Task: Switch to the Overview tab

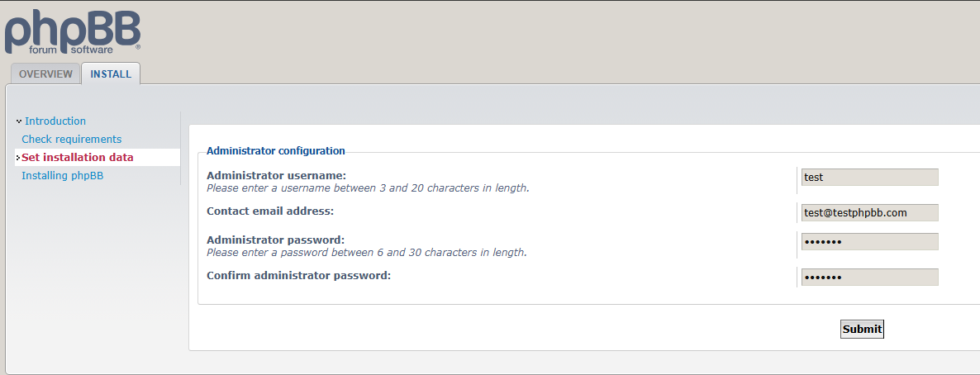Action: tap(46, 74)
